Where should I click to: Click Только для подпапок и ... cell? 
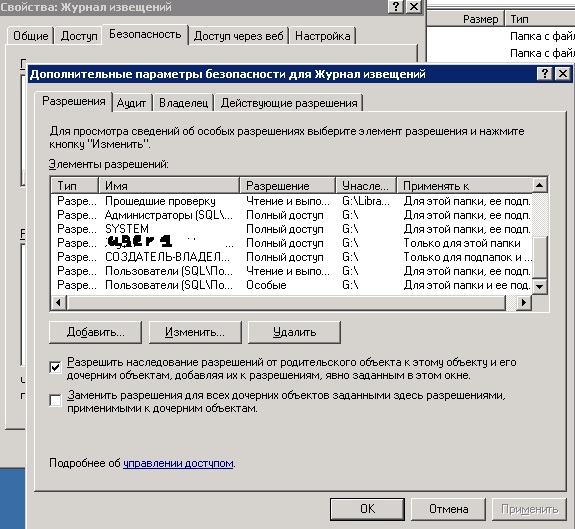point(468,257)
